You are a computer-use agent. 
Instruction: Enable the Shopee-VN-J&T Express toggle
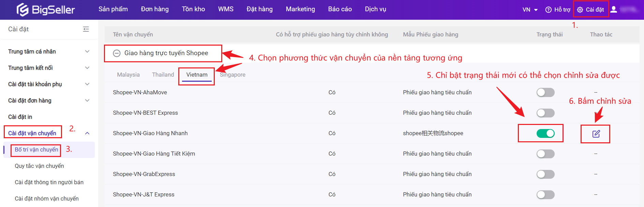pos(545,194)
